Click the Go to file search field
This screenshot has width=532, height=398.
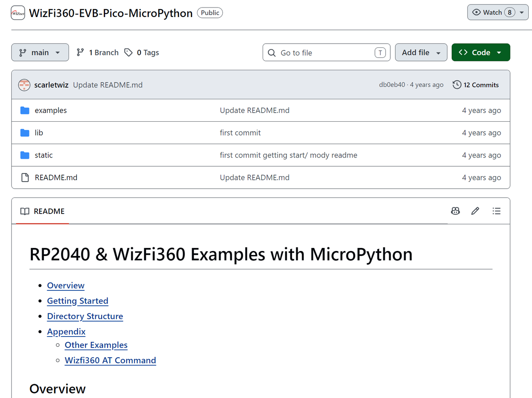pos(326,52)
